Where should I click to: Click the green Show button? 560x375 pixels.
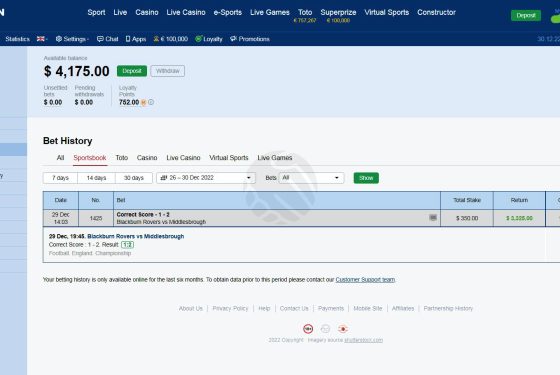(366, 178)
